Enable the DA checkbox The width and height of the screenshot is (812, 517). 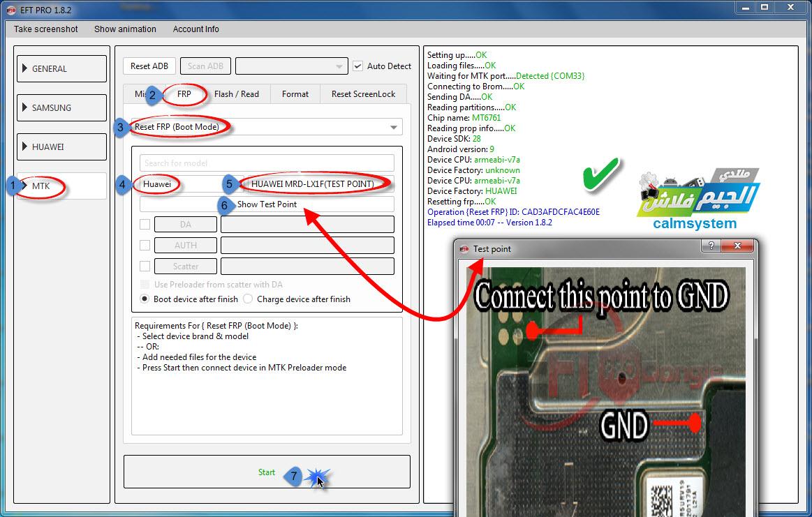145,224
